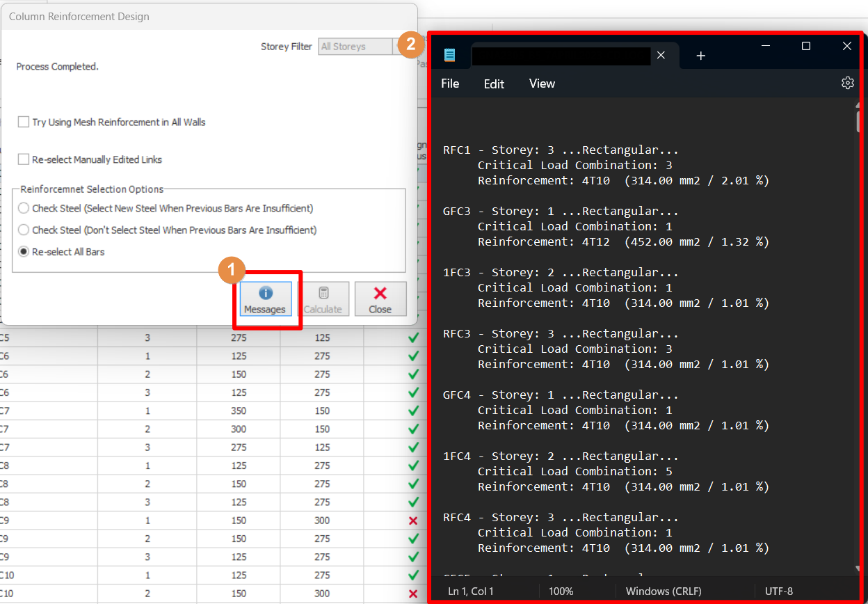Select Check Steel Don't Select Steel option
This screenshot has width=868, height=604.
point(24,230)
